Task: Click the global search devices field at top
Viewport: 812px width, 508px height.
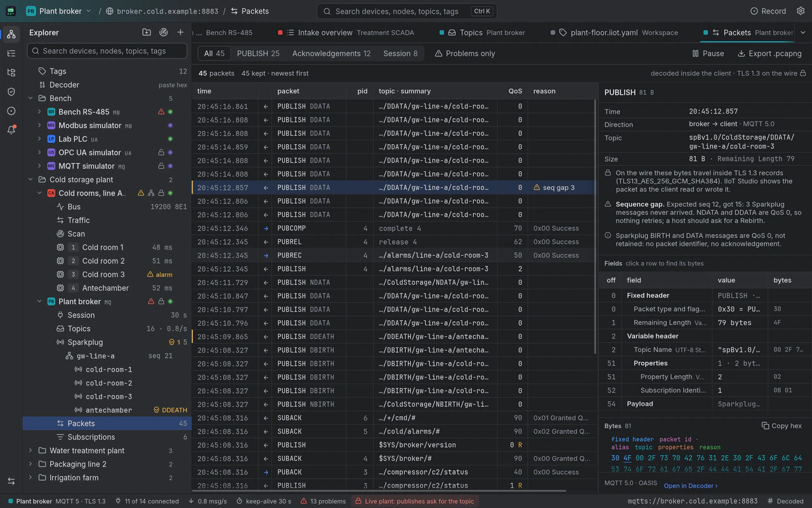Action: pos(407,11)
